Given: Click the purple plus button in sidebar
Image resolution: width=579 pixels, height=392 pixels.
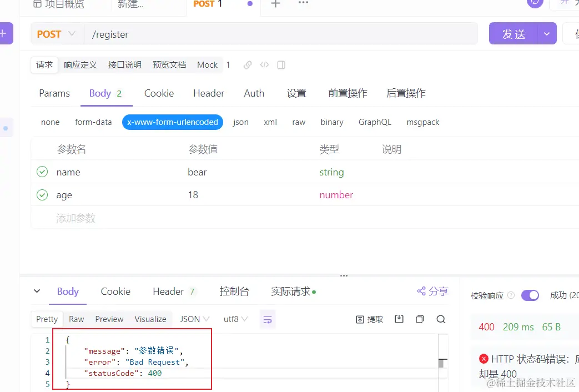Looking at the screenshot, I should click(x=5, y=33).
